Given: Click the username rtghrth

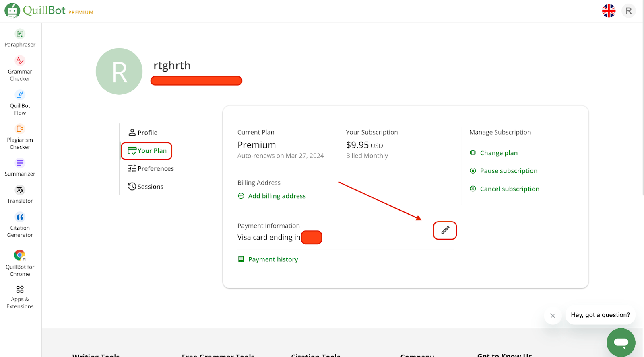Looking at the screenshot, I should coord(172,65).
